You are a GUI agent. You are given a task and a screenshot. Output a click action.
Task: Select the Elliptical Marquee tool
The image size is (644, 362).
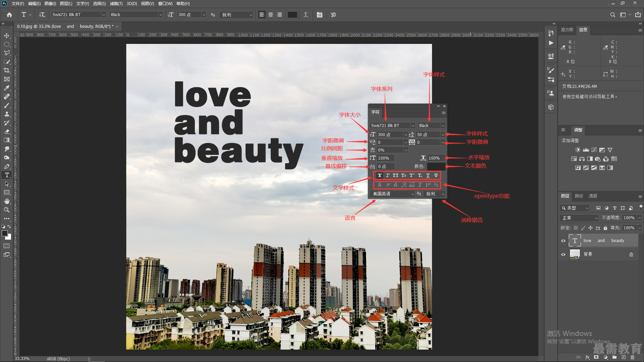pos(7,44)
